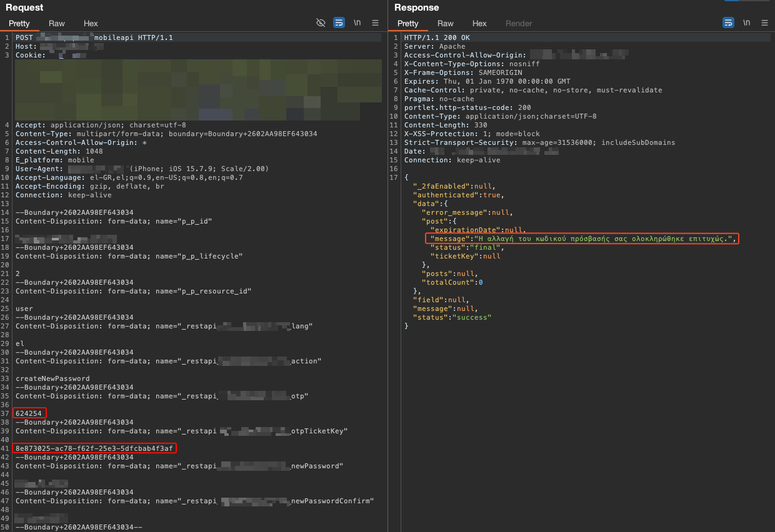775x532 pixels.
Task: Switch Request view to the Hex tab
Action: point(91,23)
